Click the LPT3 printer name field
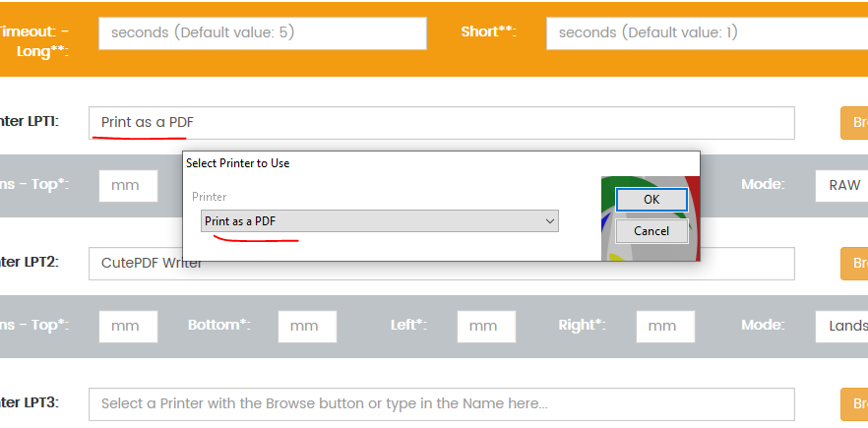 tap(441, 404)
